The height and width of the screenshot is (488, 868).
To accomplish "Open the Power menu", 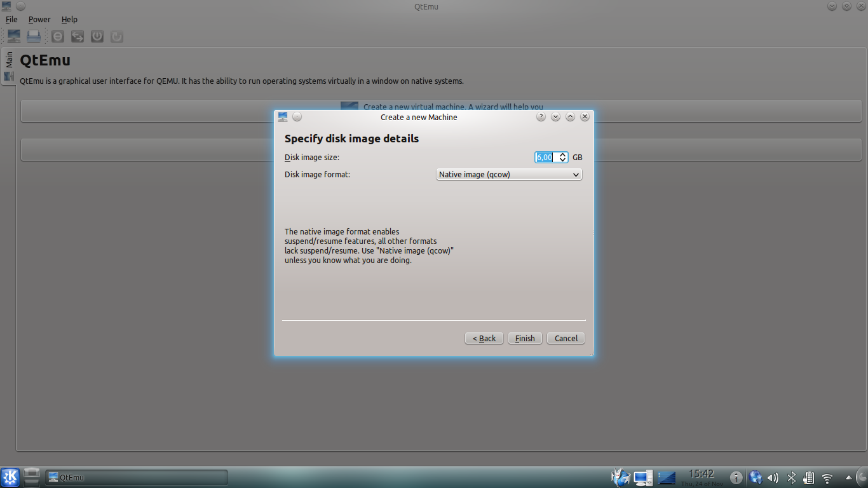I will coord(39,20).
